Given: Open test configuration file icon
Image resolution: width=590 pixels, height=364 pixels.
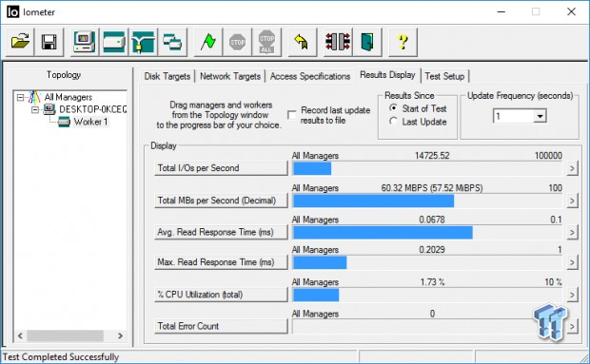Looking at the screenshot, I should pos(20,42).
